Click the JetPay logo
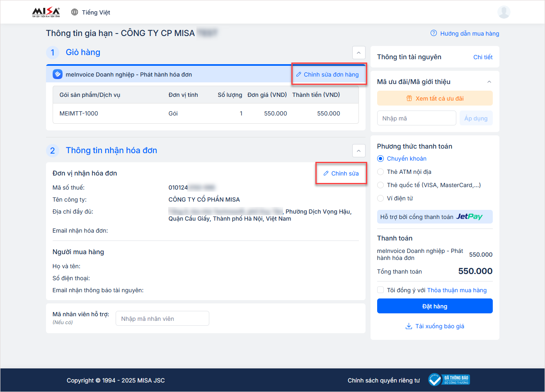Viewport: 545px width, 392px height. pos(469,216)
